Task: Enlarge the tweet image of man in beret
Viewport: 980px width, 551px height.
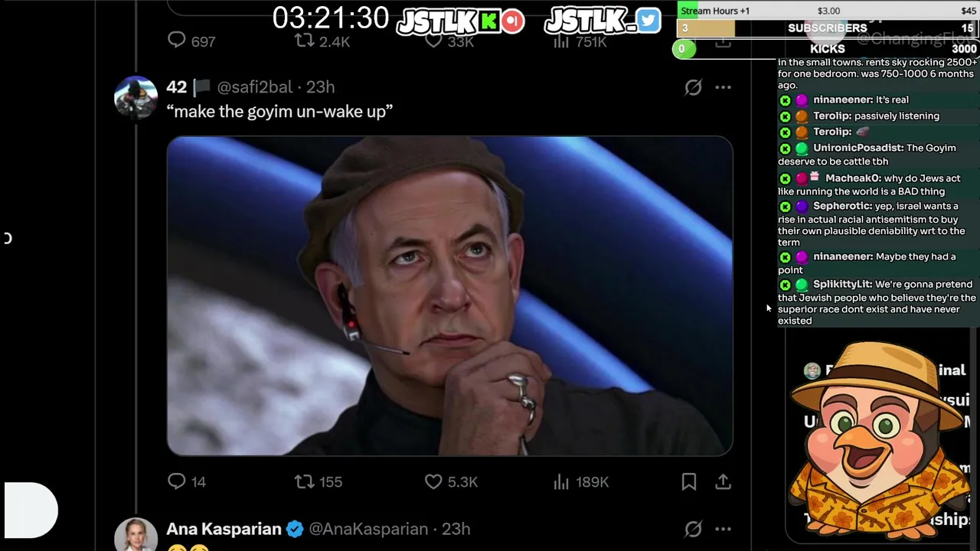Action: [x=450, y=296]
